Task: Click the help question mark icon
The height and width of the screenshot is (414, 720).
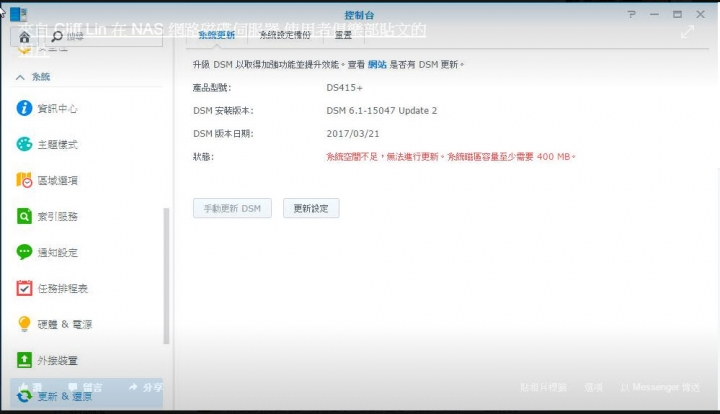Action: coord(632,14)
